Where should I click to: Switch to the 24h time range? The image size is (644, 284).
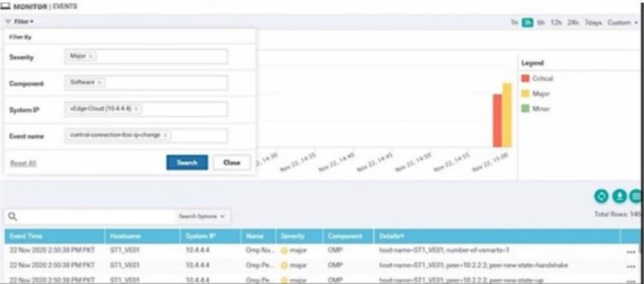(x=572, y=22)
